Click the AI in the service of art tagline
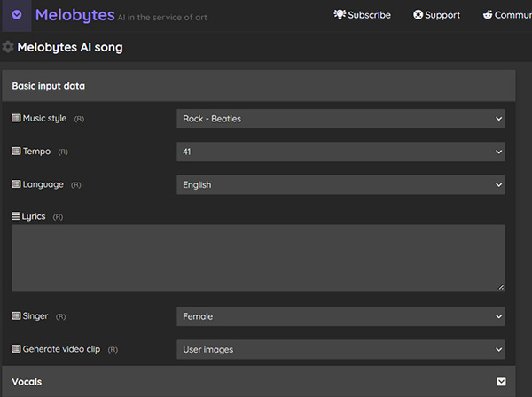Viewport: 532px width, 397px height. click(162, 18)
